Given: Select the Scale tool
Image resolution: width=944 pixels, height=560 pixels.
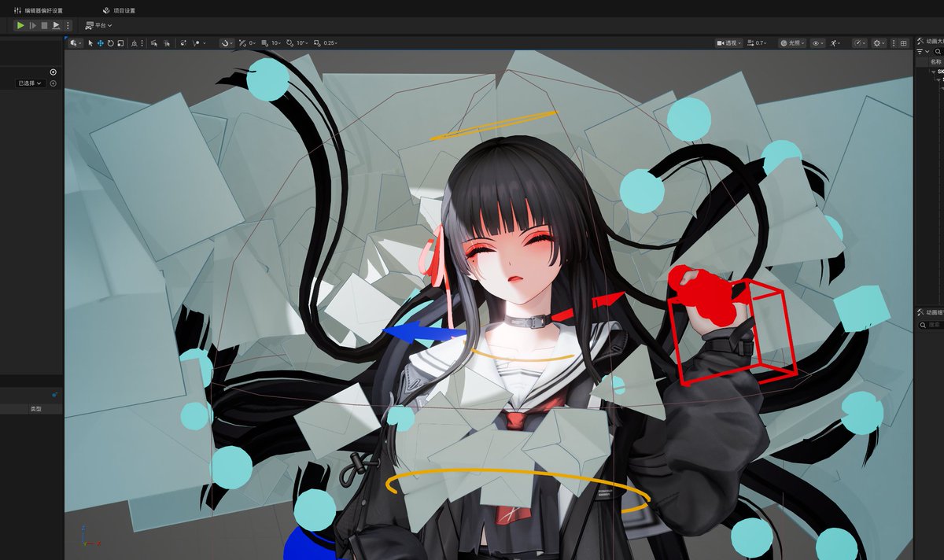Looking at the screenshot, I should 120,43.
